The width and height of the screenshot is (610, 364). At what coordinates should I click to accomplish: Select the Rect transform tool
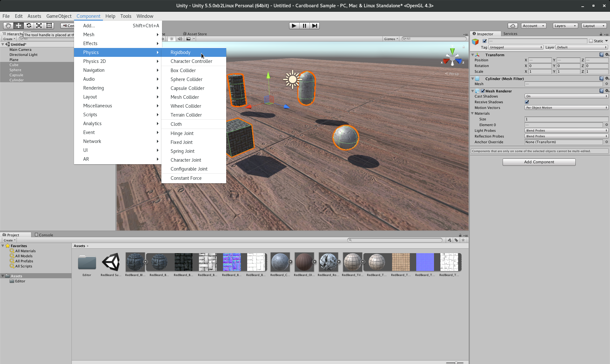(x=49, y=26)
